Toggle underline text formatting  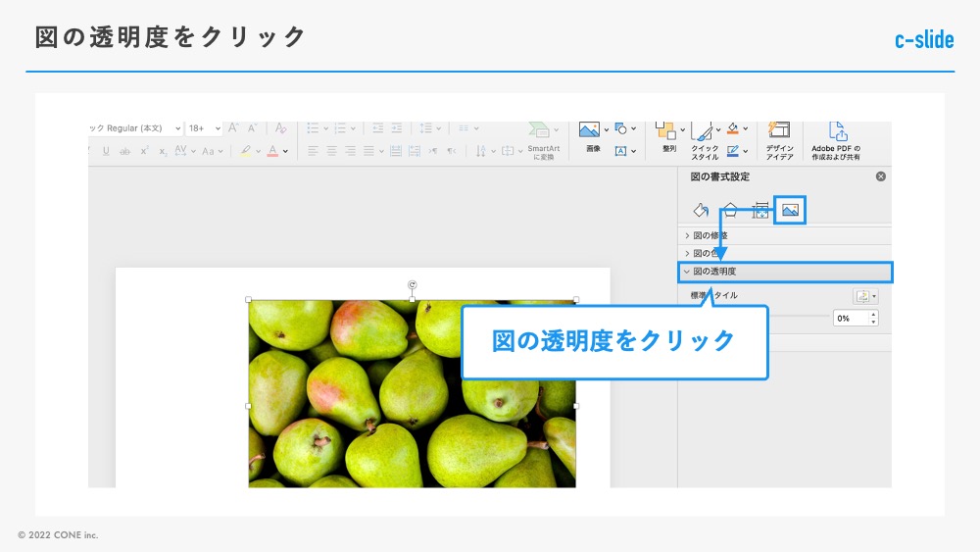coord(106,151)
